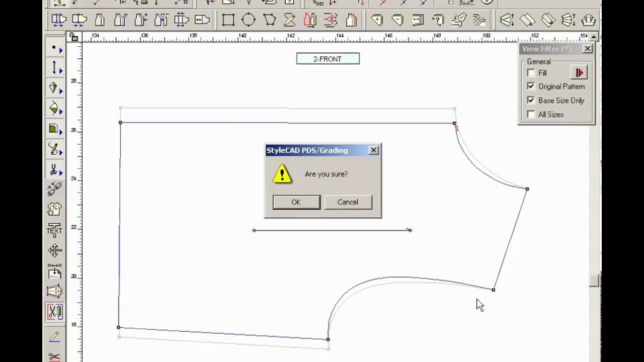Screen dimensions: 644x362
Task: Click the vertical scrollbar up arrow
Action: coord(594,37)
